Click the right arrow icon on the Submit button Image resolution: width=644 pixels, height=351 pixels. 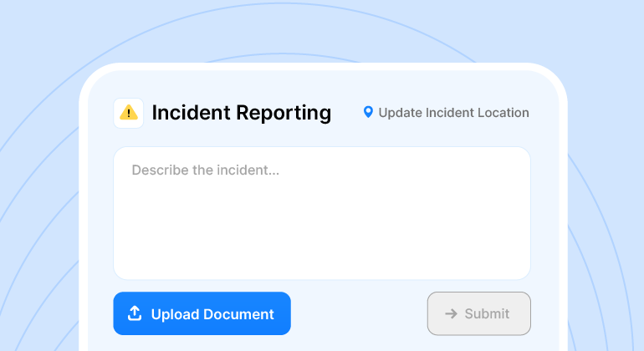(x=451, y=313)
